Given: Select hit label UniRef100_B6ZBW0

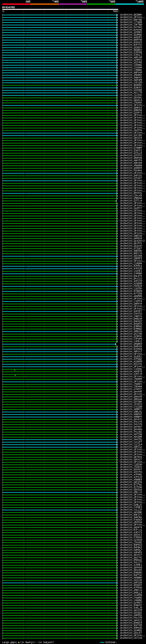Looking at the screenshot, I should (x=131, y=15).
